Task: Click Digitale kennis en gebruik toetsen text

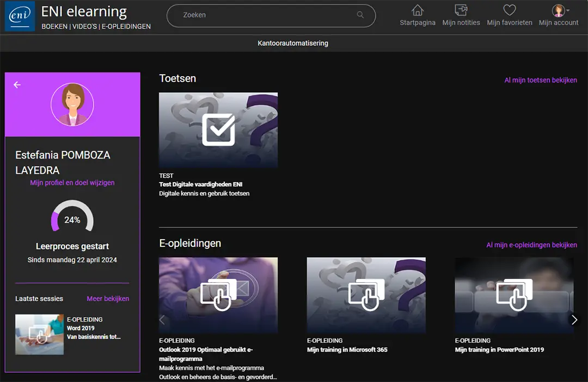Action: [204, 193]
